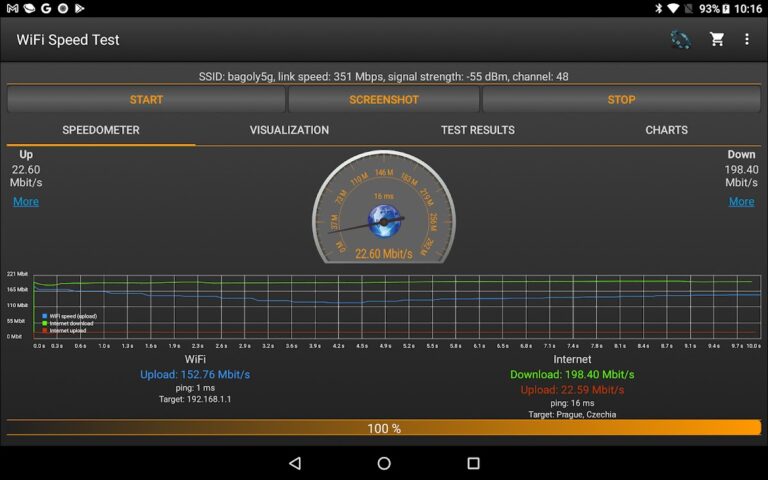Tap the Play Store notification icon
Screen dimensions: 768x480
pos(79,8)
